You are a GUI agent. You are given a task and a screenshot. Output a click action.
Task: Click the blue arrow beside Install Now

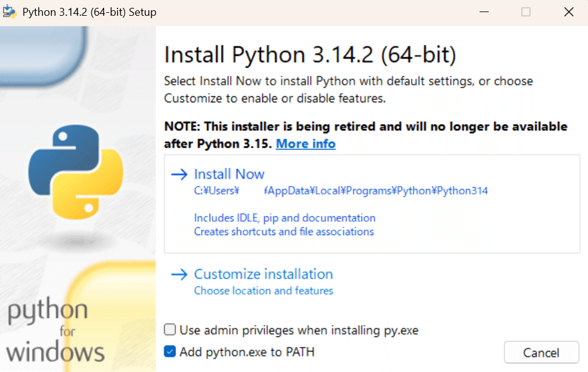pyautogui.click(x=179, y=174)
